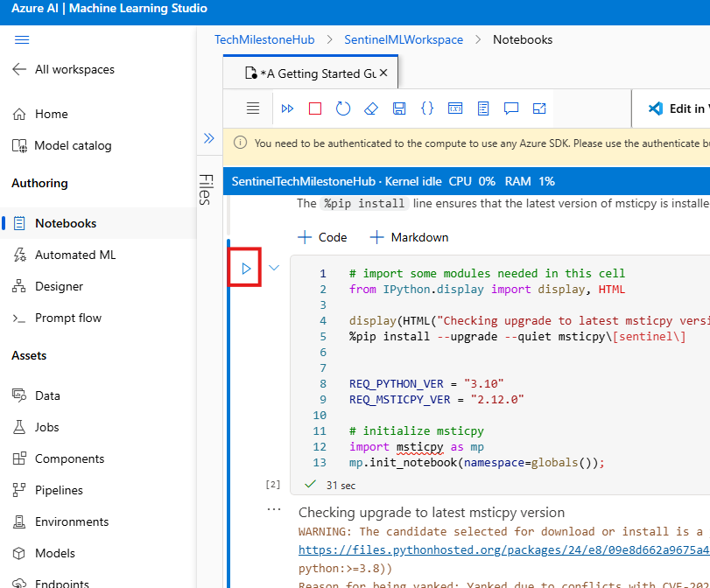Select Automated ML in sidebar
This screenshot has height=588, width=710.
pyautogui.click(x=74, y=255)
